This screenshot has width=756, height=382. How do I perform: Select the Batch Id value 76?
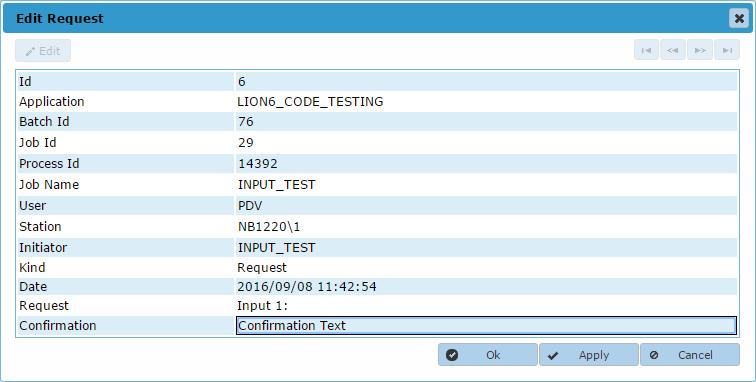point(245,122)
